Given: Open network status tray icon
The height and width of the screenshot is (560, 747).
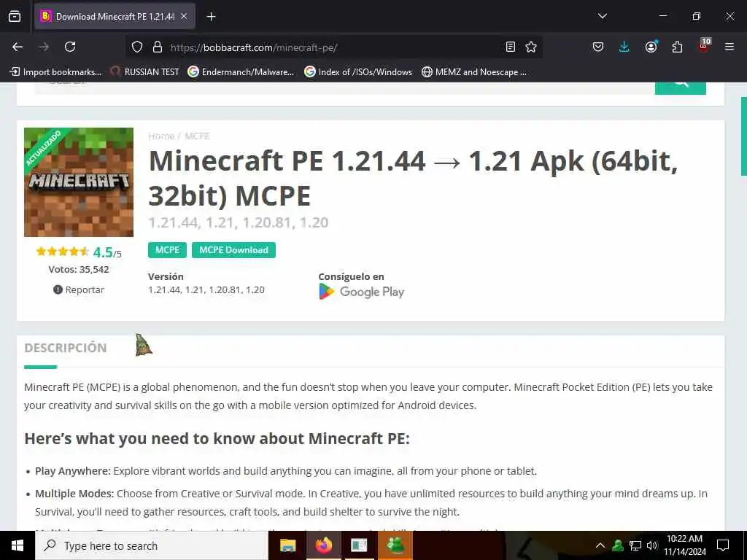Looking at the screenshot, I should coord(635,545).
